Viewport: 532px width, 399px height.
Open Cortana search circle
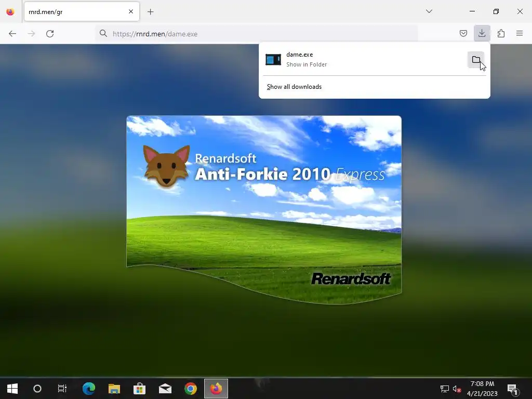37,389
